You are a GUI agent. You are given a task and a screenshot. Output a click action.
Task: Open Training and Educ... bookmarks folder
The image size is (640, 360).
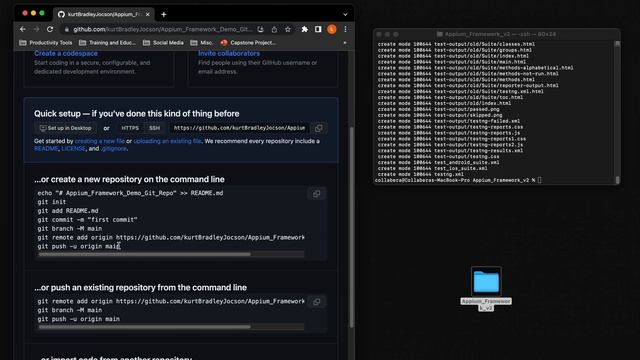107,42
